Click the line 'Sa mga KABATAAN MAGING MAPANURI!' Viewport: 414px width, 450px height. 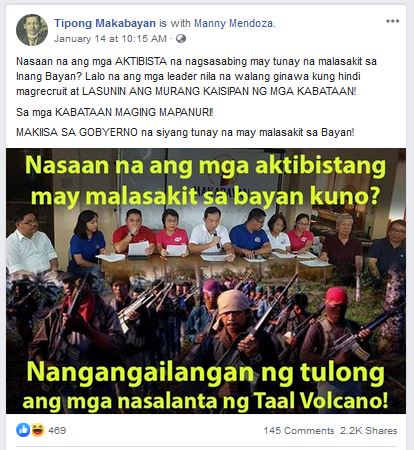[115, 112]
